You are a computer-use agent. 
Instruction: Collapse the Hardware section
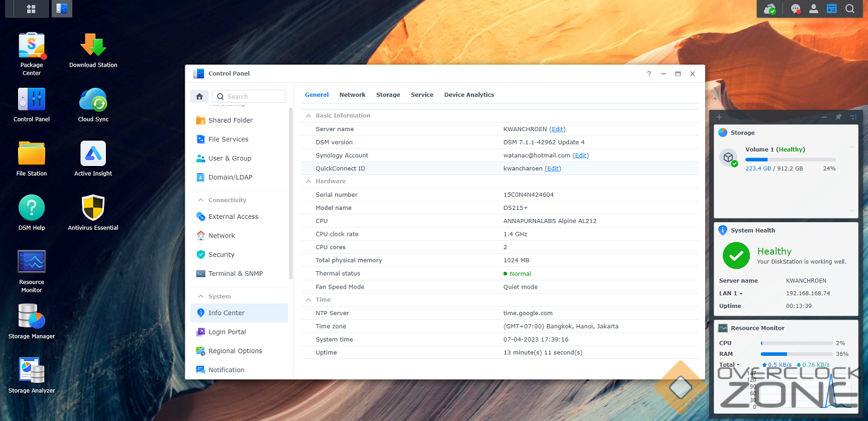click(308, 181)
